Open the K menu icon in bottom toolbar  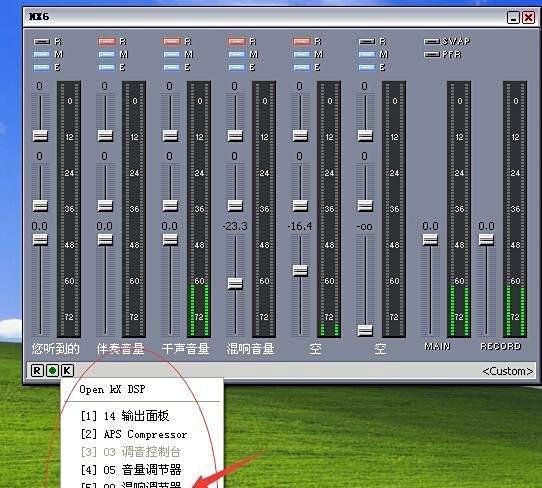click(67, 370)
